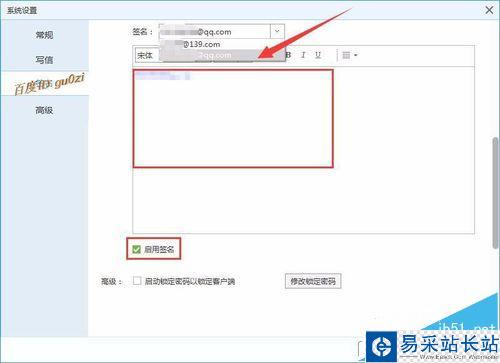This screenshot has width=500, height=363.
Task: Close the 系统设置 dialog
Action: (x=489, y=10)
